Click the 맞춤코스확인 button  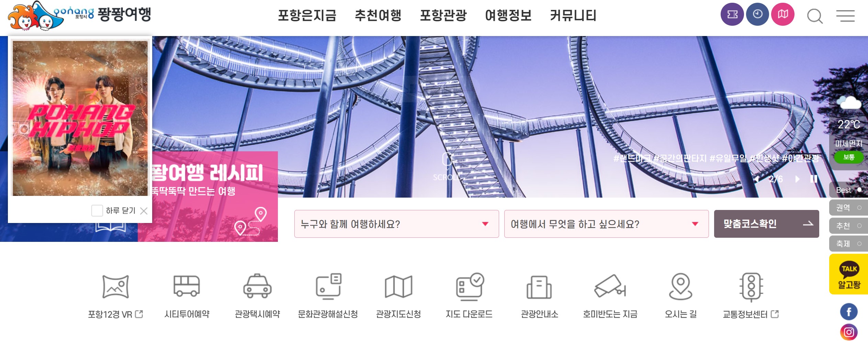[766, 224]
